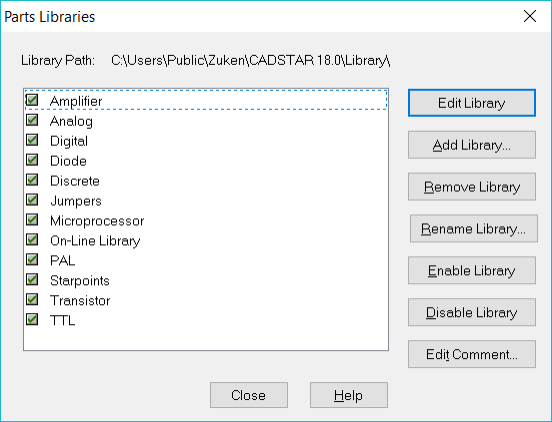Click Remove Library
The width and height of the screenshot is (552, 422).
click(472, 187)
